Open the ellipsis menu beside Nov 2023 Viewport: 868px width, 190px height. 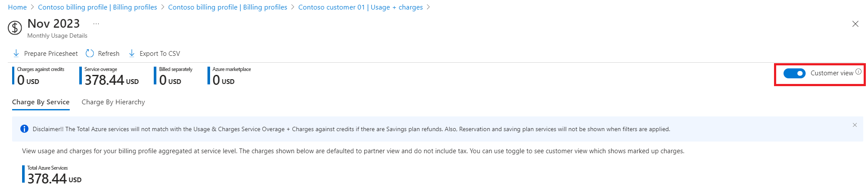(x=96, y=24)
